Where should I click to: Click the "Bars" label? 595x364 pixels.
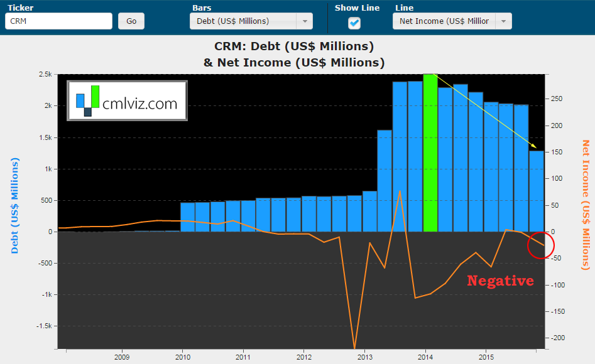(202, 8)
